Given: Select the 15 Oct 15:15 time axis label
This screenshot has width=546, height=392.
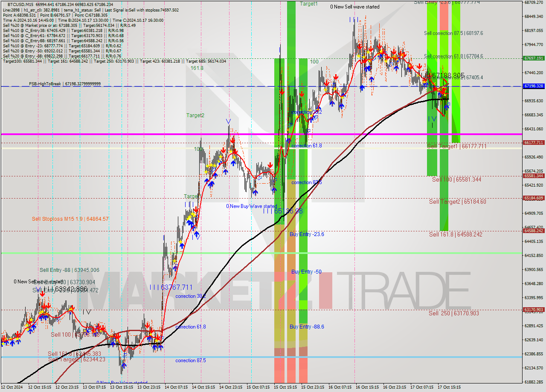Looking at the screenshot, I should [285, 387].
